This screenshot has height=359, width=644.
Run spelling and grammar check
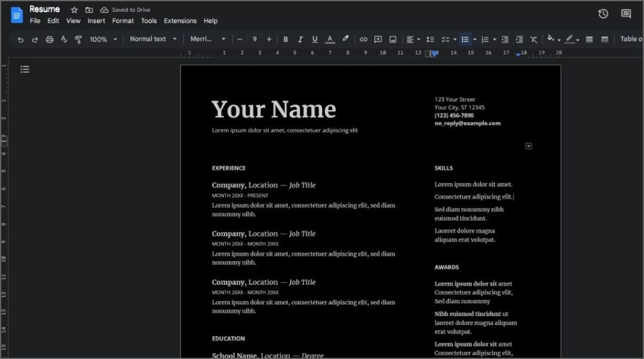pos(64,40)
